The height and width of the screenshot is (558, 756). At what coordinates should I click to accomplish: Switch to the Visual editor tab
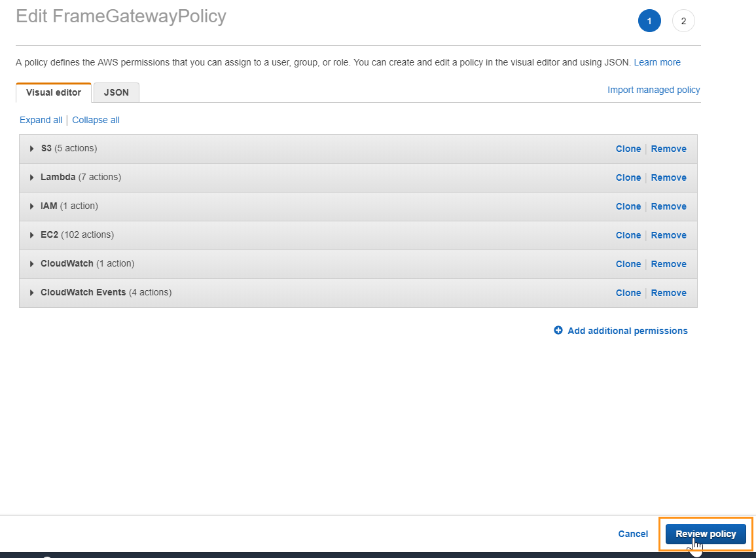tap(53, 92)
